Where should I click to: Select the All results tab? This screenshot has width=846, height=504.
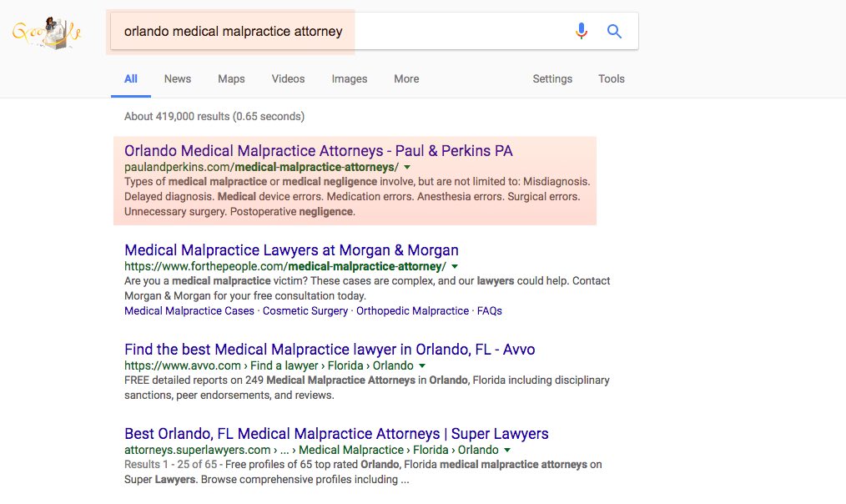(x=130, y=78)
